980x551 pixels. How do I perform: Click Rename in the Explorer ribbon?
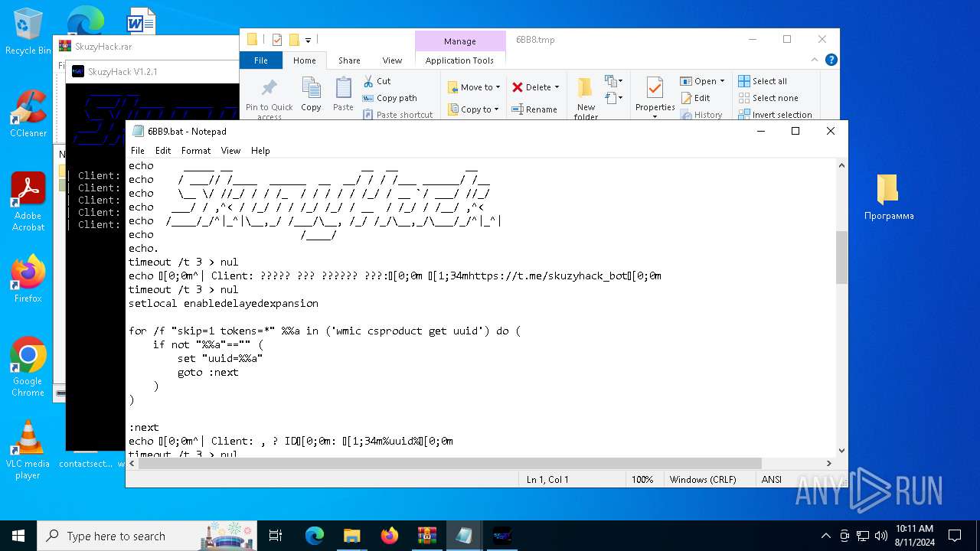click(x=534, y=109)
